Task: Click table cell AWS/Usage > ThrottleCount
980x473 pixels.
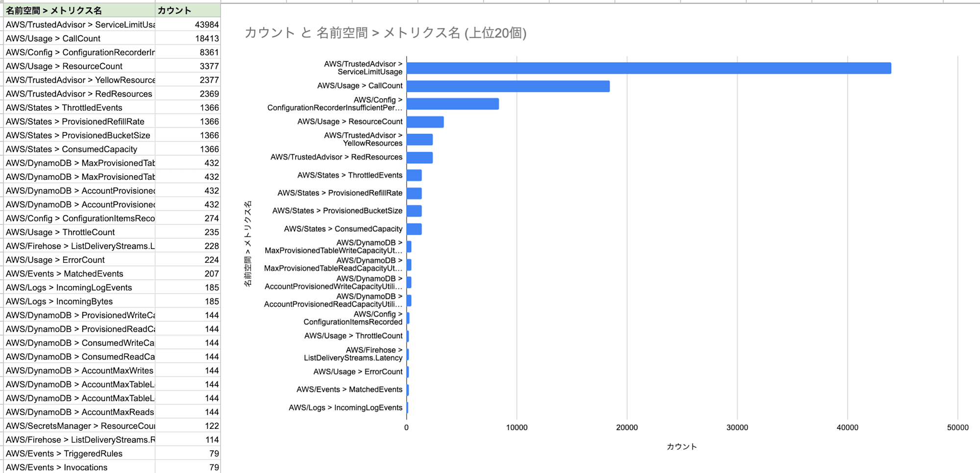Action: (79, 232)
